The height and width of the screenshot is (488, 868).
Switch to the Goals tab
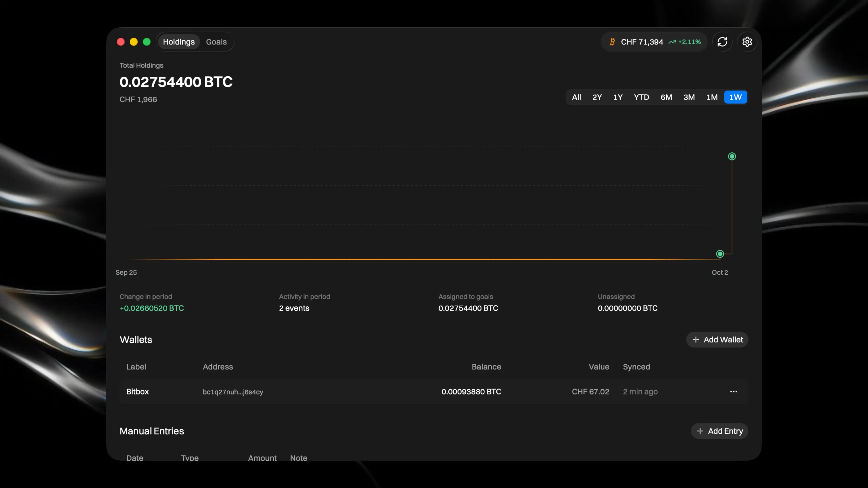click(x=216, y=42)
